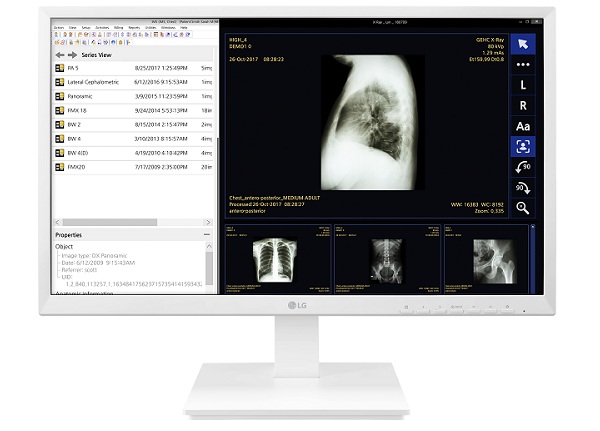
Task: Click the series icon beside PA 5
Action: pyautogui.click(x=60, y=68)
